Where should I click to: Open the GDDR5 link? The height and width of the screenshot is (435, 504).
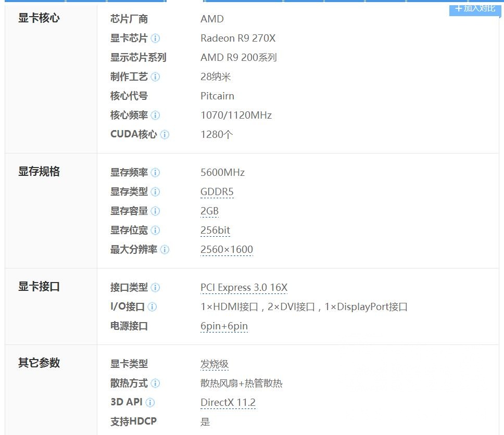tap(217, 191)
